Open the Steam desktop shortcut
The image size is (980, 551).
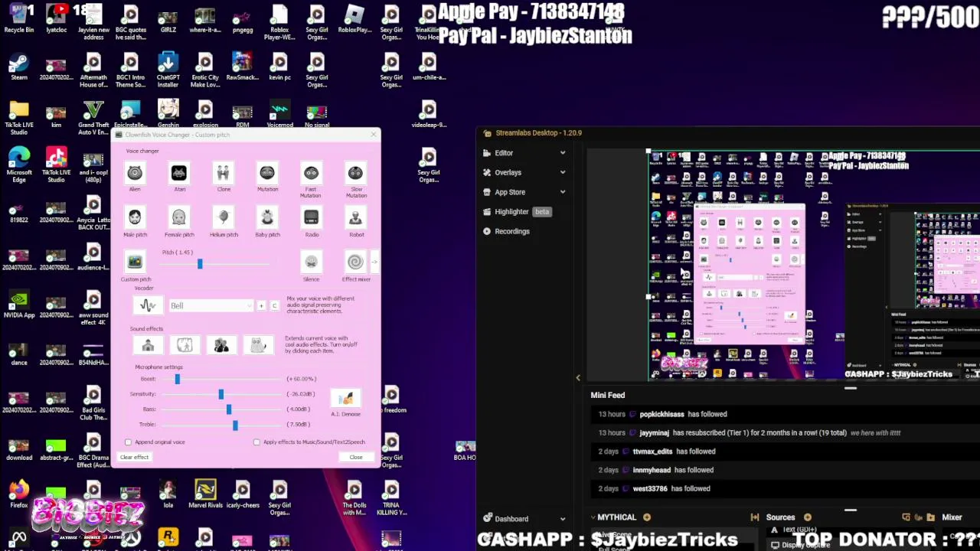19,67
